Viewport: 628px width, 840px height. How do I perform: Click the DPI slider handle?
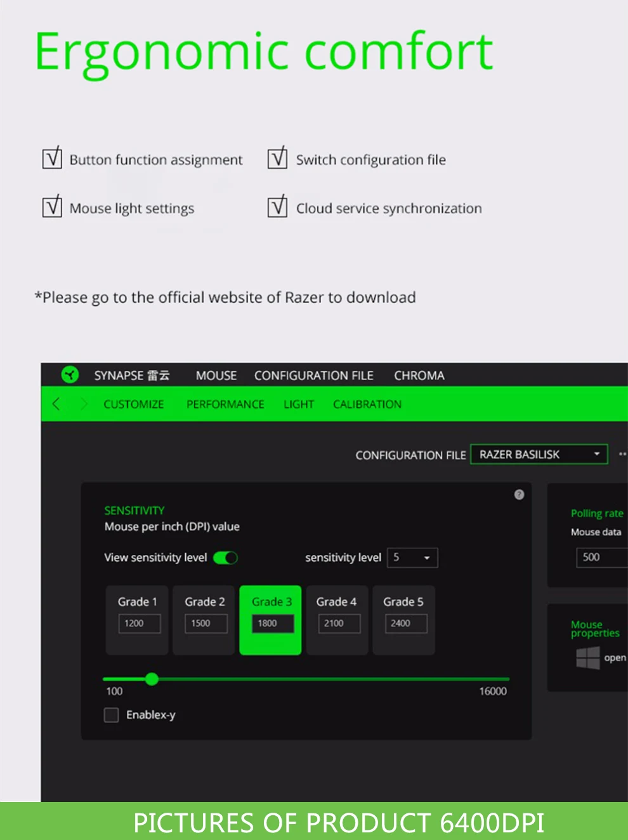pos(152,679)
